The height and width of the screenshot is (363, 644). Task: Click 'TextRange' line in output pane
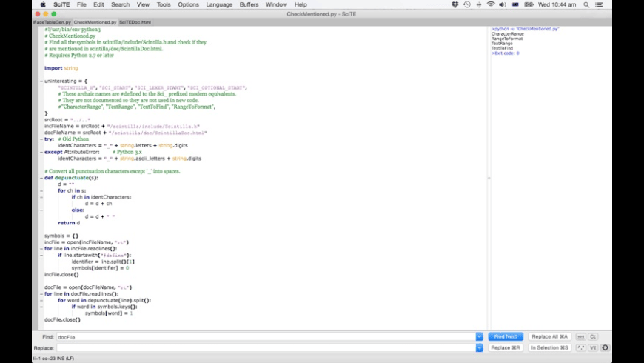502,44
